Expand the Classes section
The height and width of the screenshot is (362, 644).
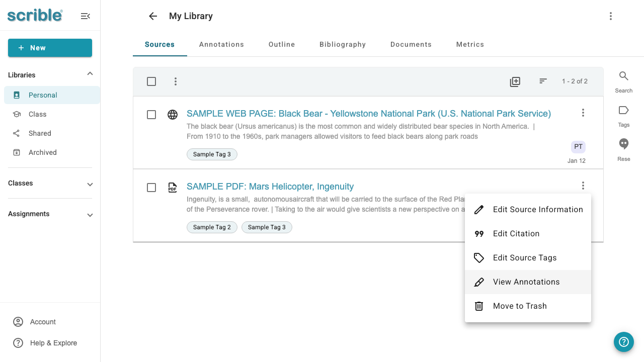tap(90, 185)
